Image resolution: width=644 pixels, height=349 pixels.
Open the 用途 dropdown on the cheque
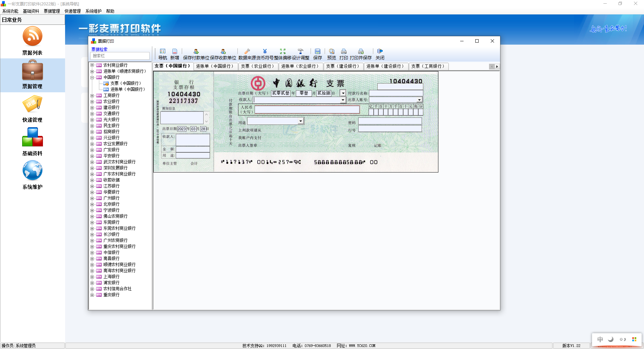click(301, 121)
